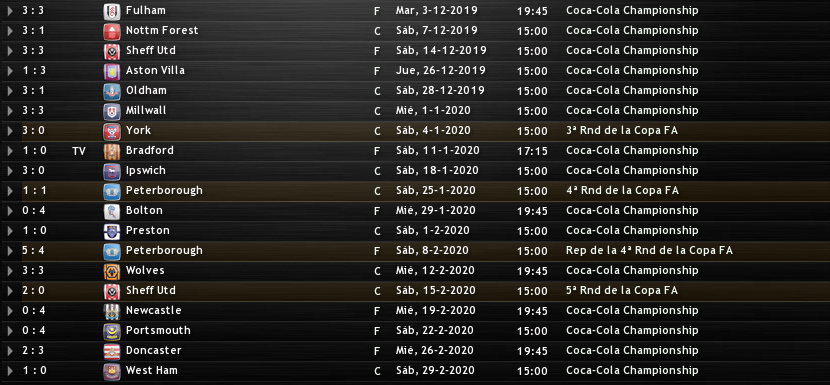The height and width of the screenshot is (385, 830).
Task: Expand the Nottm Forest match row arrow
Action: (10, 31)
